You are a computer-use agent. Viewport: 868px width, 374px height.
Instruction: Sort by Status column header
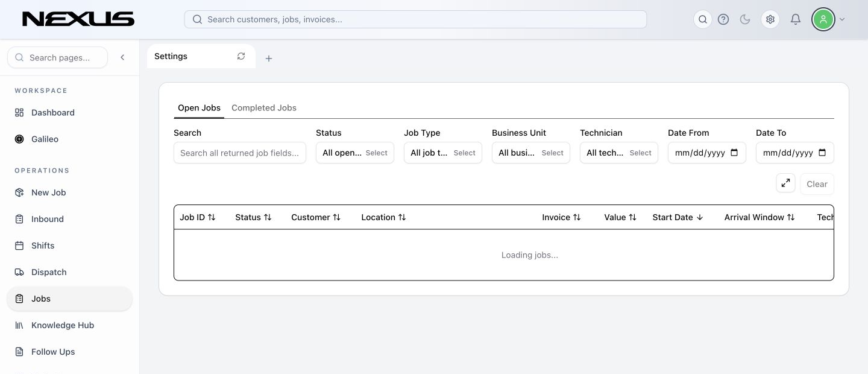[253, 217]
